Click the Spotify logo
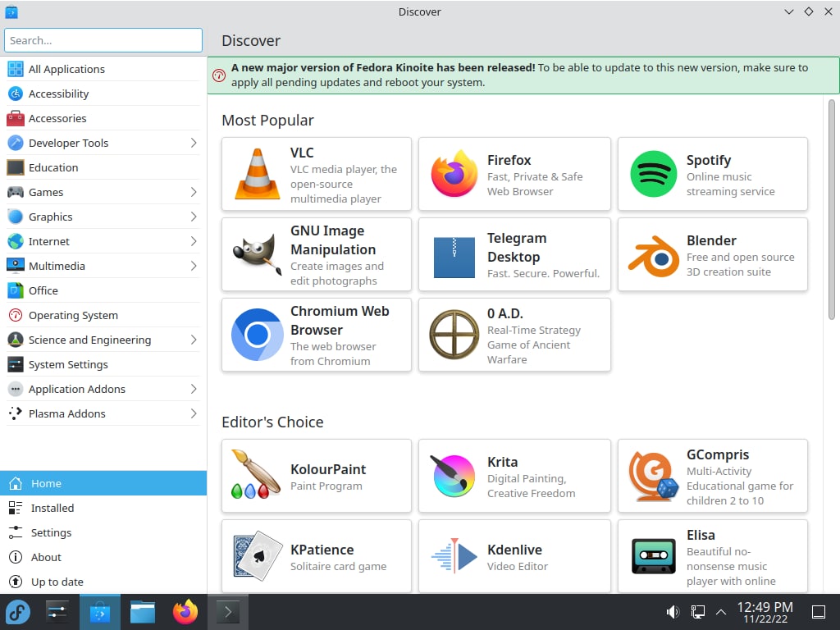 654,174
